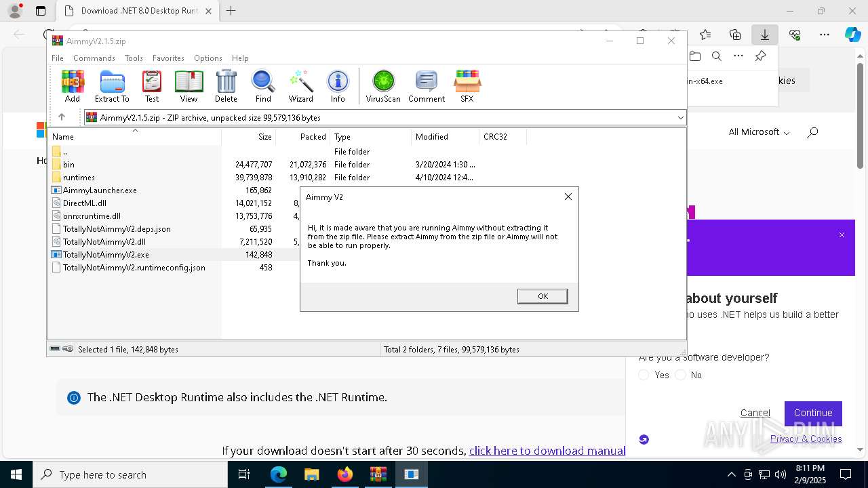This screenshot has width=868, height=488.
Task: Click the Extract To toolbar icon
Action: click(112, 86)
